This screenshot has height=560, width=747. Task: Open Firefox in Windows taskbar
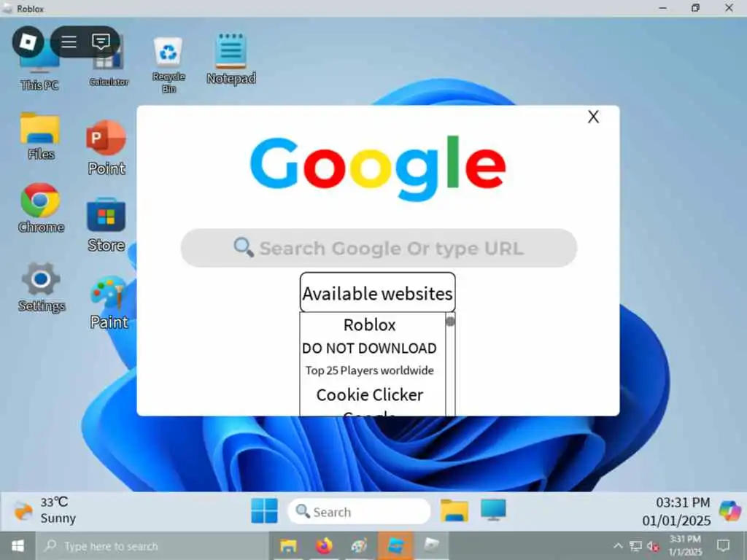(x=324, y=545)
